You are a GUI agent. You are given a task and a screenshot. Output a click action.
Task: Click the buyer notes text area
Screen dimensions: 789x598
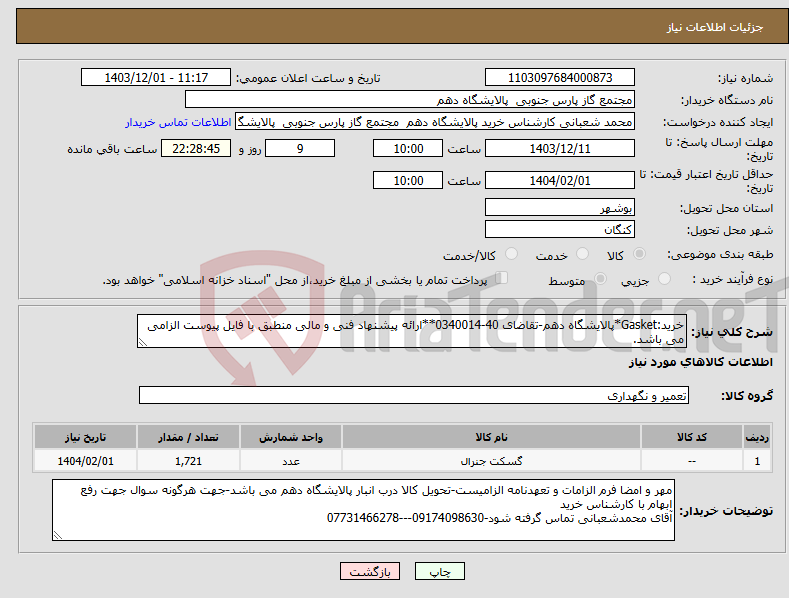pyautogui.click(x=363, y=510)
